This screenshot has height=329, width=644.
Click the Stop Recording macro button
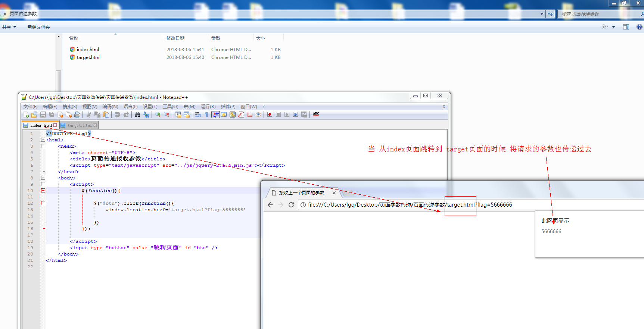point(278,115)
